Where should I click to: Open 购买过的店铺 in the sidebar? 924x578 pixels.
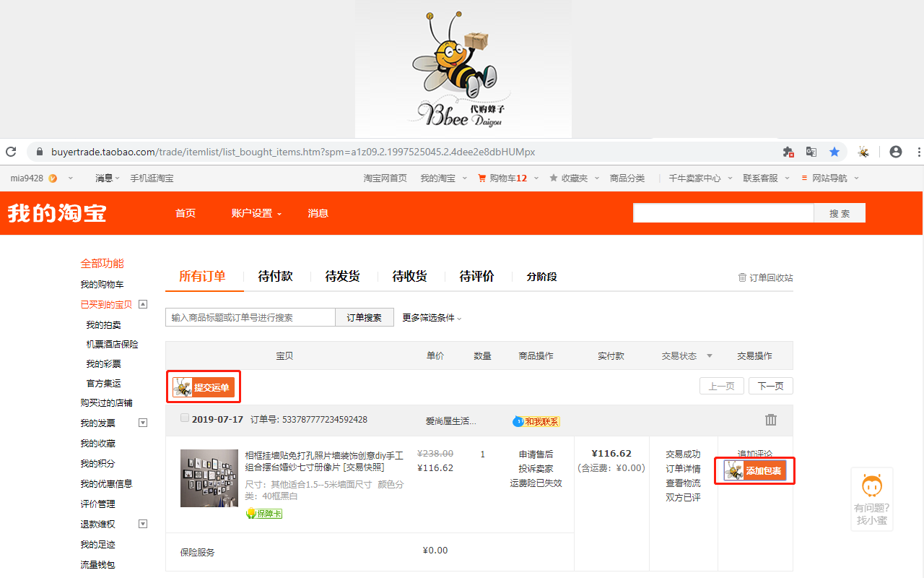107,403
